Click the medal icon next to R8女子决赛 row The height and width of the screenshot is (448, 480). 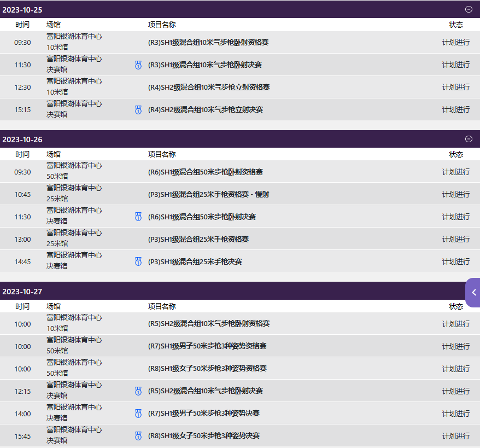(138, 436)
